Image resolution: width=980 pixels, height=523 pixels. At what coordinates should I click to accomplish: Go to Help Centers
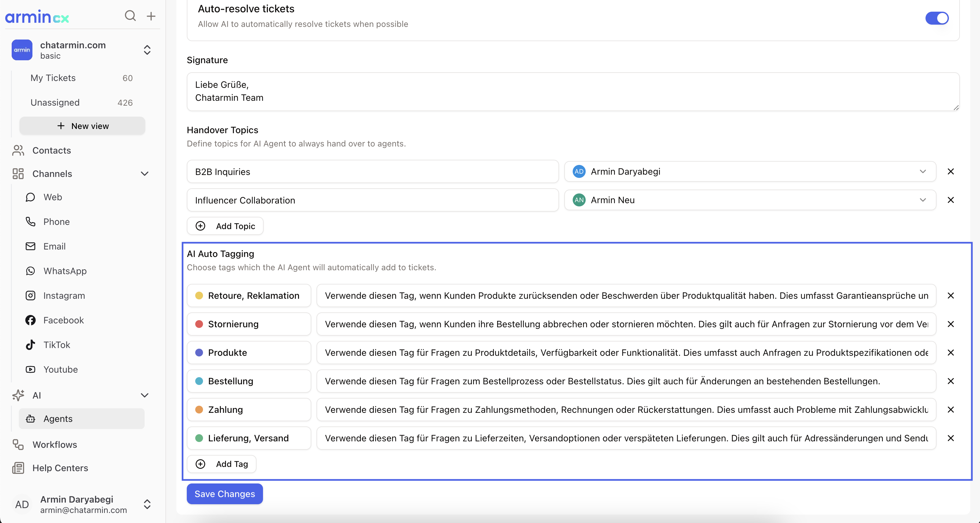coord(60,468)
